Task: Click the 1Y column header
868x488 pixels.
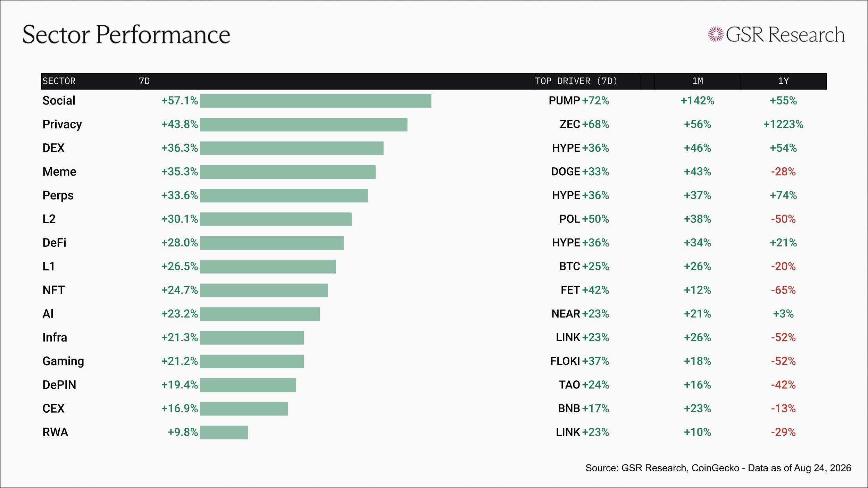Action: (783, 81)
